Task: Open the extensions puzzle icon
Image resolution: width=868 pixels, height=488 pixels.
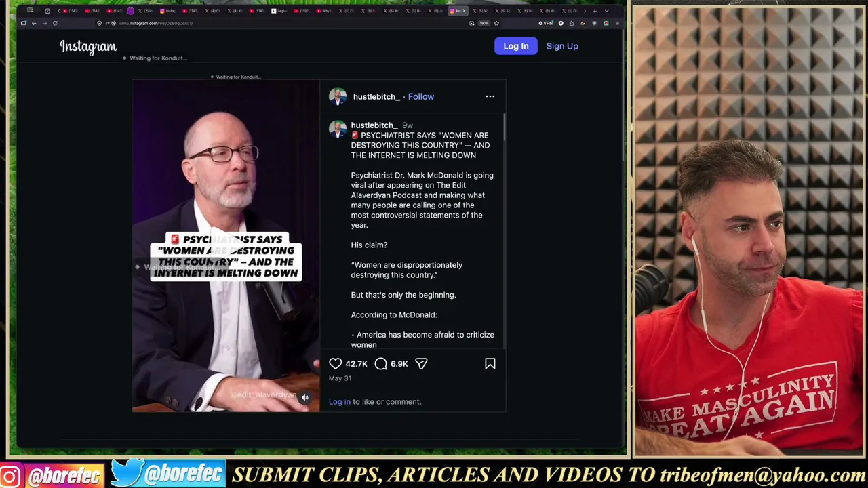Action: [572, 23]
